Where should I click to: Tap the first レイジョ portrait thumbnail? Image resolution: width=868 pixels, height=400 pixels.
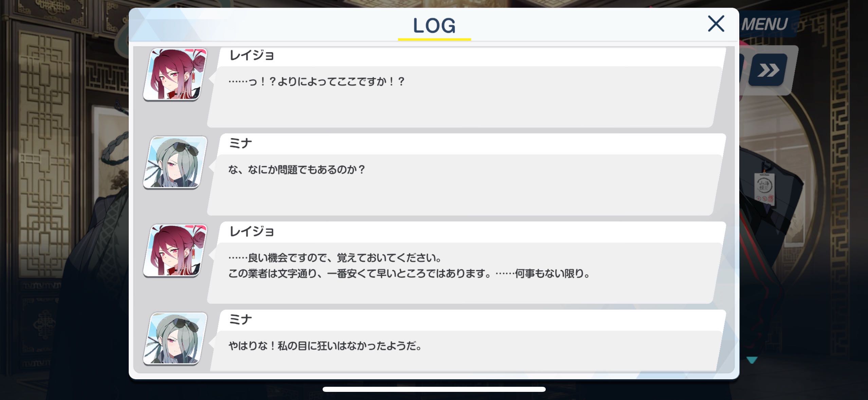click(x=175, y=74)
